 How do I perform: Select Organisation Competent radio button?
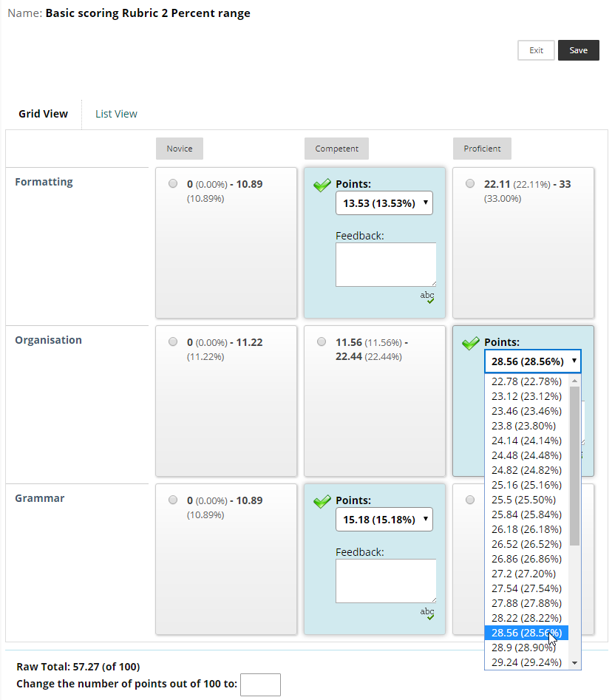pyautogui.click(x=322, y=341)
